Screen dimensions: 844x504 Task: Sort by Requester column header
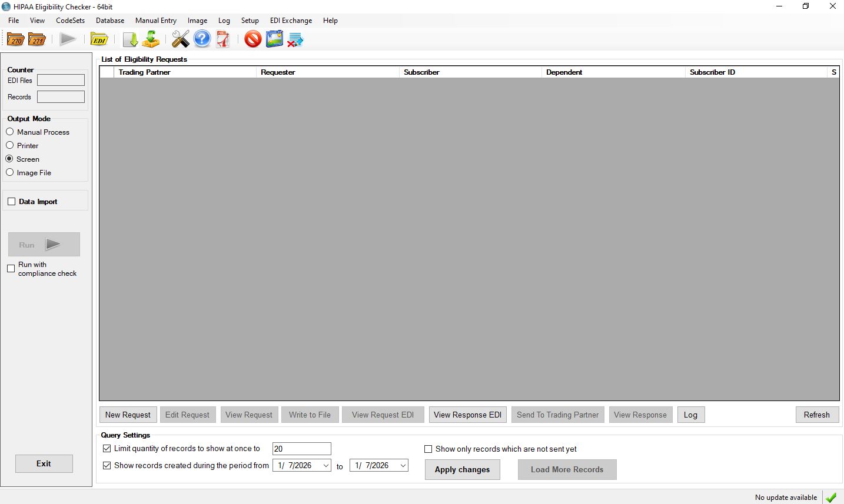(x=328, y=72)
